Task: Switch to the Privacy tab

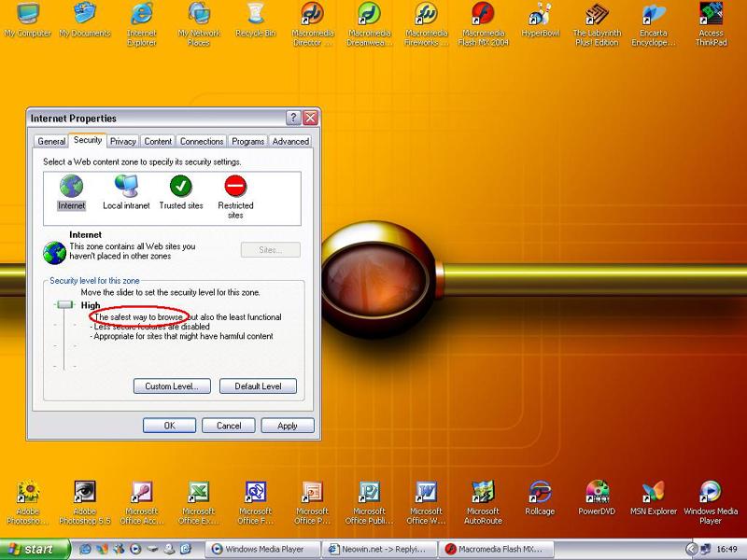Action: (122, 141)
